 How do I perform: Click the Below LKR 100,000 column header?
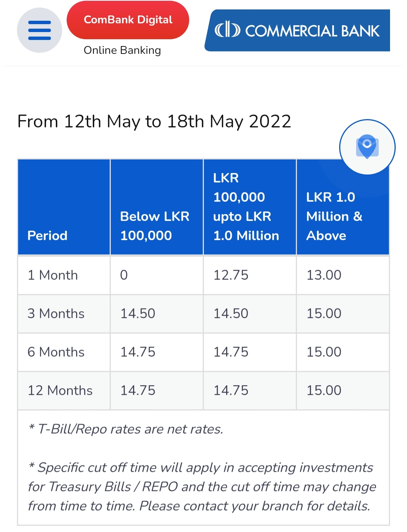[155, 226]
